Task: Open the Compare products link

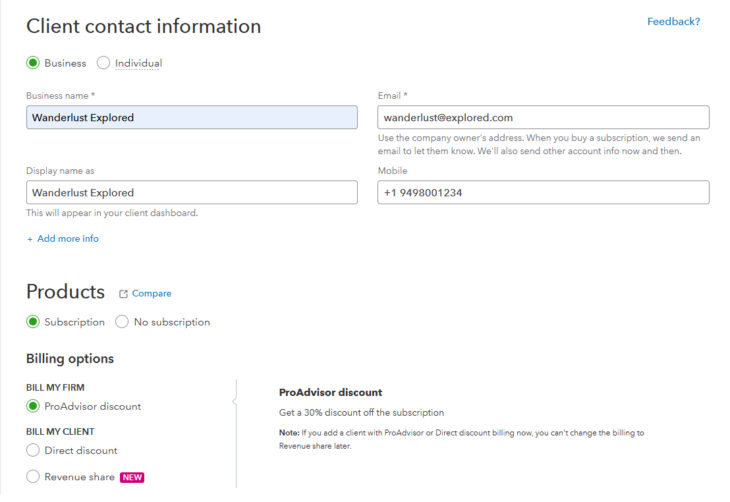Action: pyautogui.click(x=151, y=294)
